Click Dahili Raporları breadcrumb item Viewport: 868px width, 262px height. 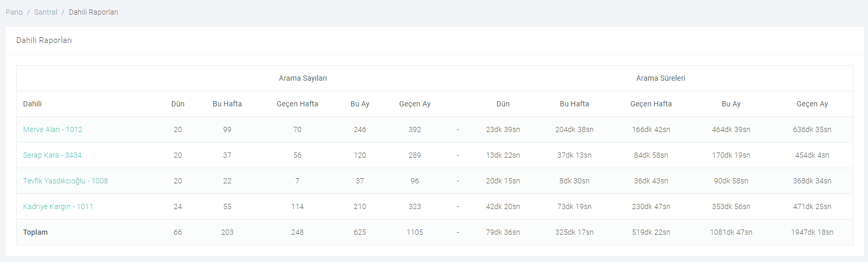point(93,12)
